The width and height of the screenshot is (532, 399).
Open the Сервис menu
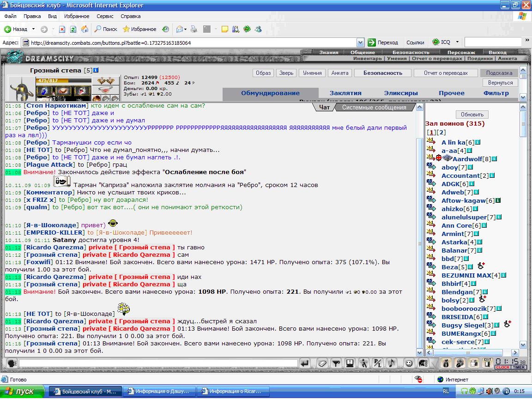(x=105, y=16)
